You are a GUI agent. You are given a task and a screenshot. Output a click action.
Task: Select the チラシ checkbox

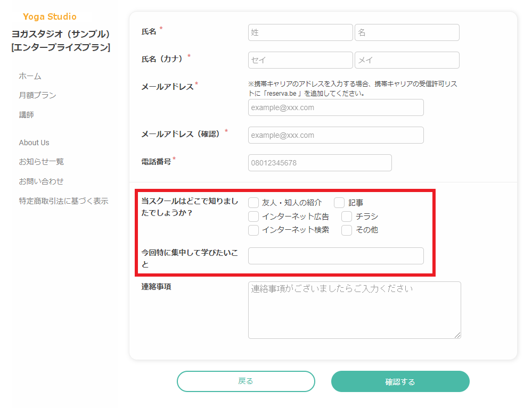tap(346, 216)
